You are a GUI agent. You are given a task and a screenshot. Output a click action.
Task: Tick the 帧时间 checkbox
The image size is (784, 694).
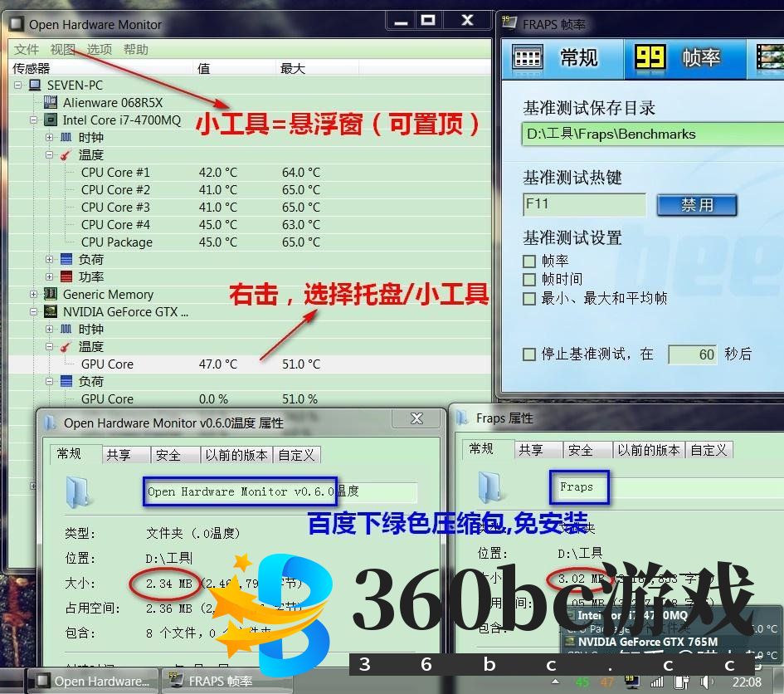tap(529, 280)
